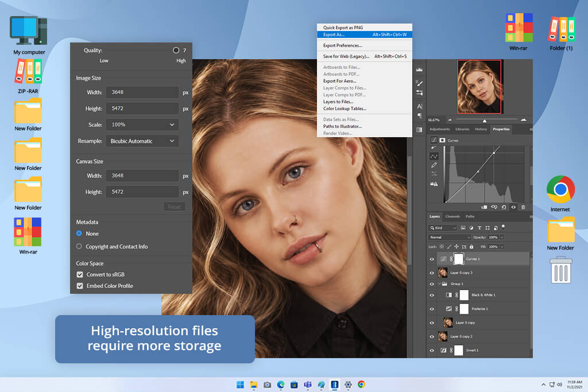Click the Navigator zoom slider handle
This screenshot has height=392, width=588.
point(485,121)
